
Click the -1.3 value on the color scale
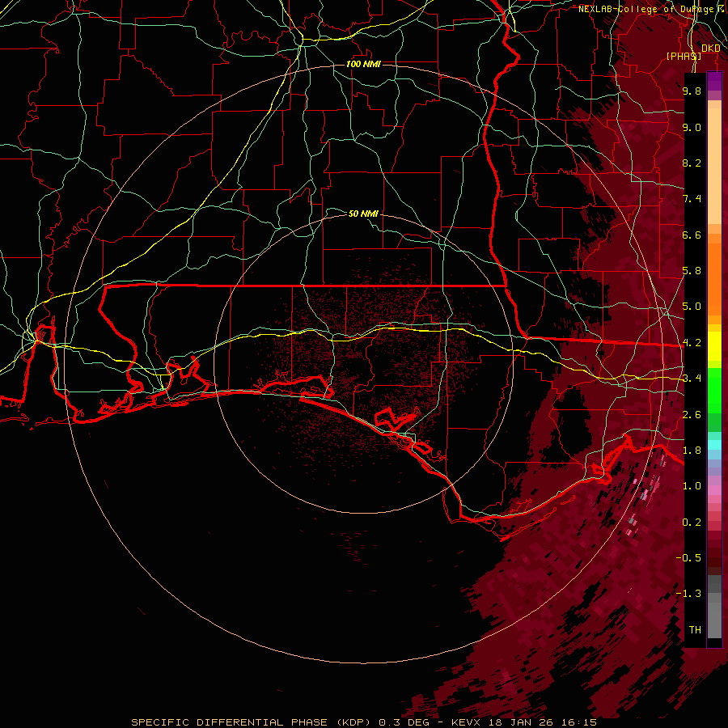pos(688,594)
